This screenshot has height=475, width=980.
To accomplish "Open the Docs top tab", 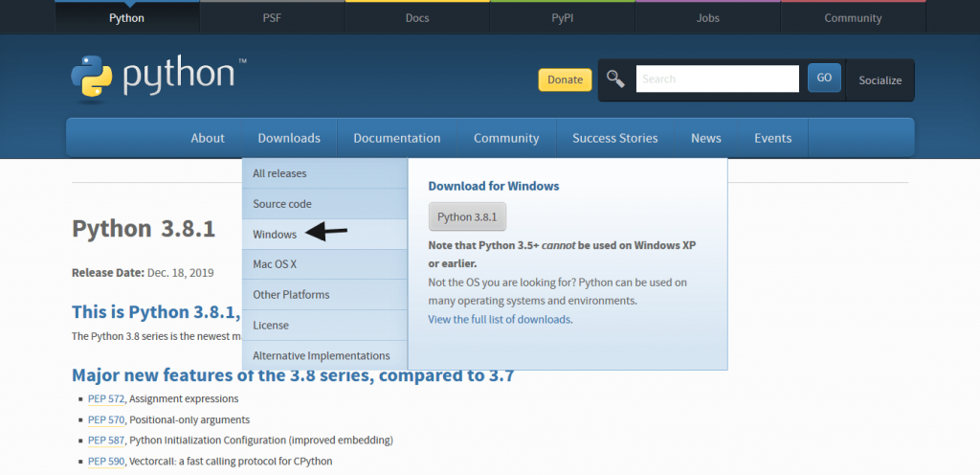I will [417, 17].
